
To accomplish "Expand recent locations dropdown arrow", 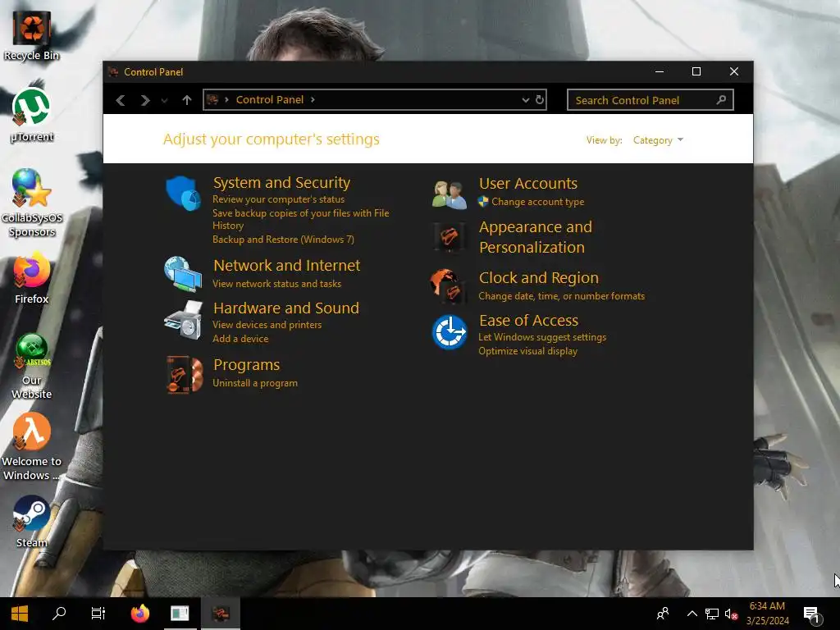I will pos(164,101).
